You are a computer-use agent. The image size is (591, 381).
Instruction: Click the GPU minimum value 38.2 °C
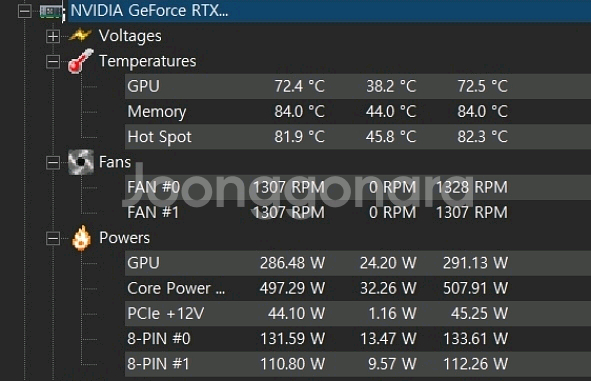point(391,86)
